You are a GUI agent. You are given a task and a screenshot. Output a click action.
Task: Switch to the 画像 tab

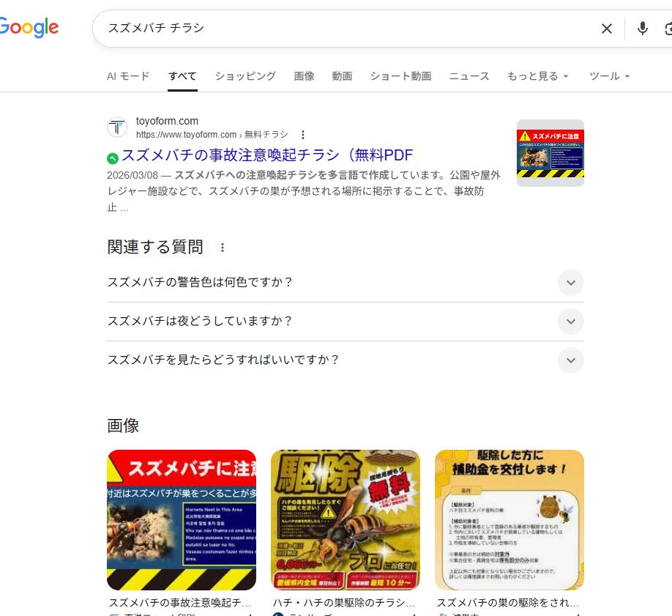[x=304, y=76]
